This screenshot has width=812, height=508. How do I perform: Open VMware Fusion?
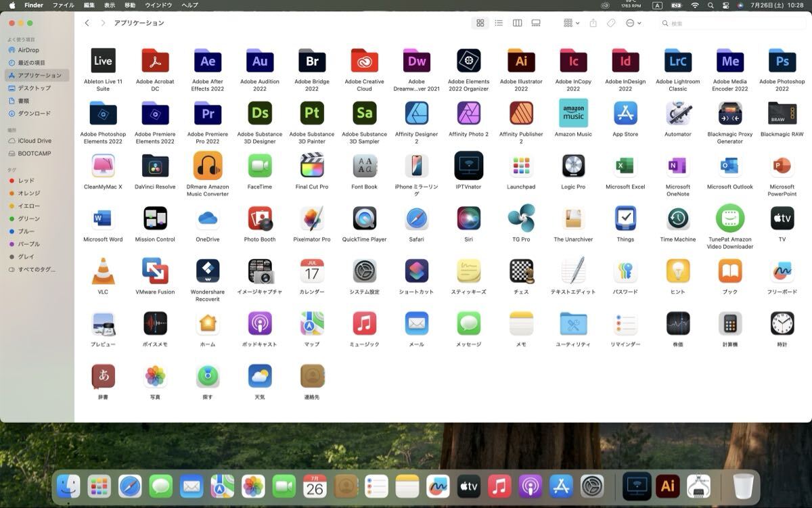(x=155, y=271)
